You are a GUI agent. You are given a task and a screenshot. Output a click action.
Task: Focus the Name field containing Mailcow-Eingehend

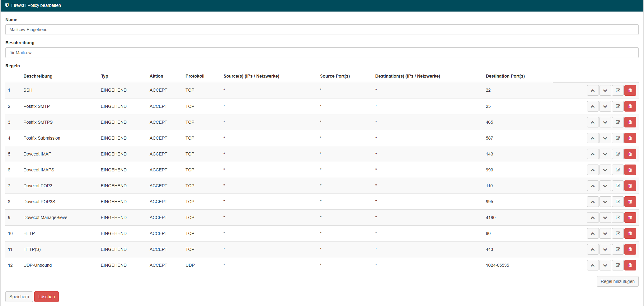click(x=322, y=30)
